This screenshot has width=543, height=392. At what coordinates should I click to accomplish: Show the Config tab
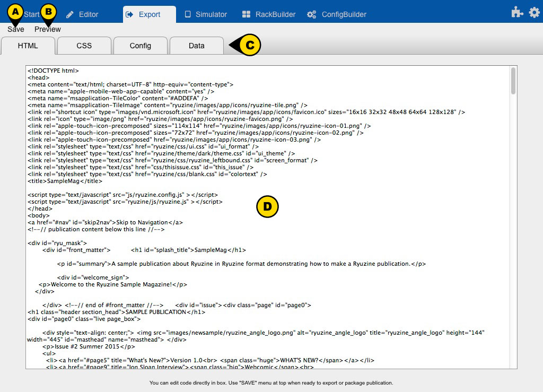click(x=141, y=46)
